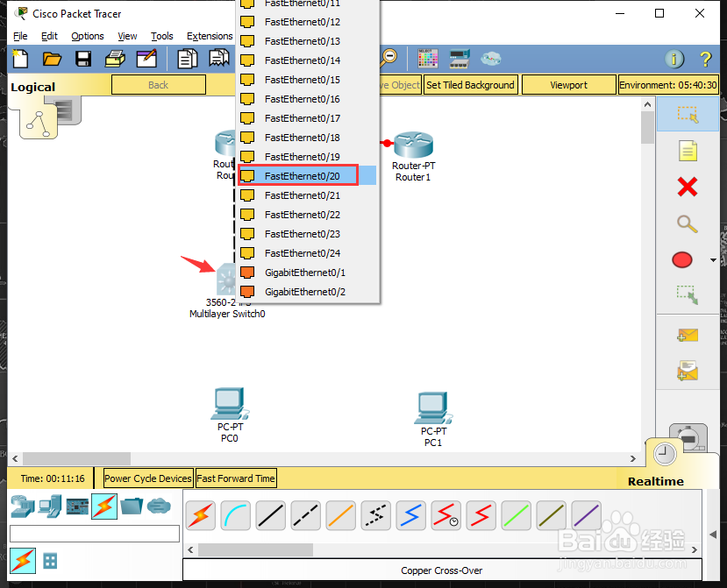The height and width of the screenshot is (588, 727).
Task: Choose the Resize Shape tool
Action: click(688, 295)
